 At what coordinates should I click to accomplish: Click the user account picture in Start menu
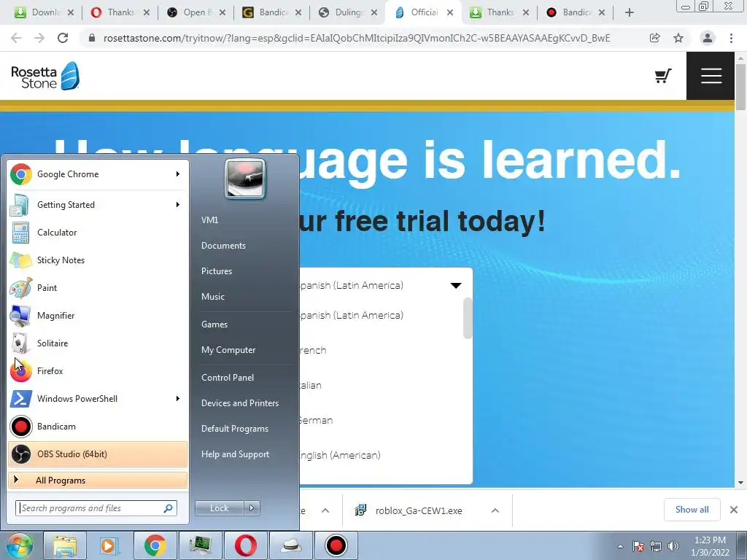click(x=245, y=179)
